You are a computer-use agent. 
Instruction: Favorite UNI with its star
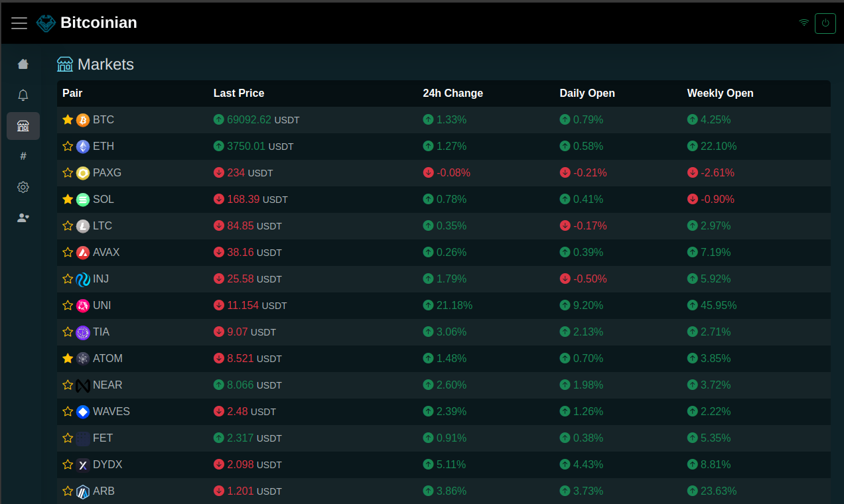click(68, 305)
